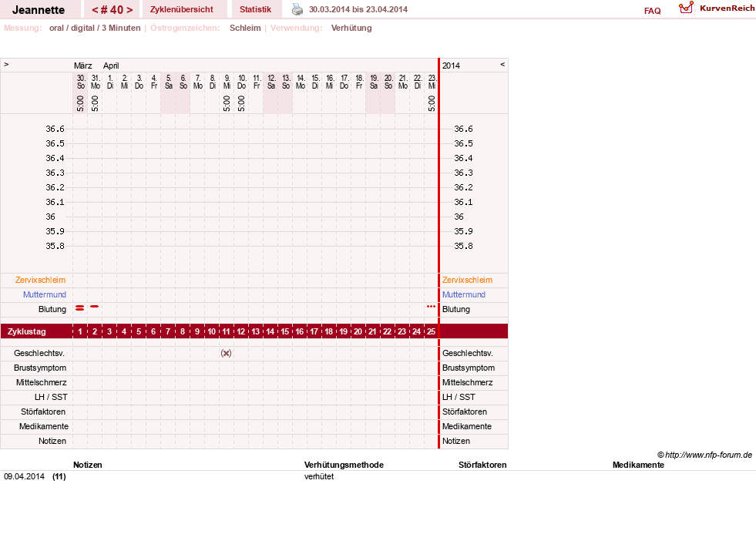The image size is (756, 541).
Task: Click cycle day 5 in Zyklustag row
Action: pos(139,331)
